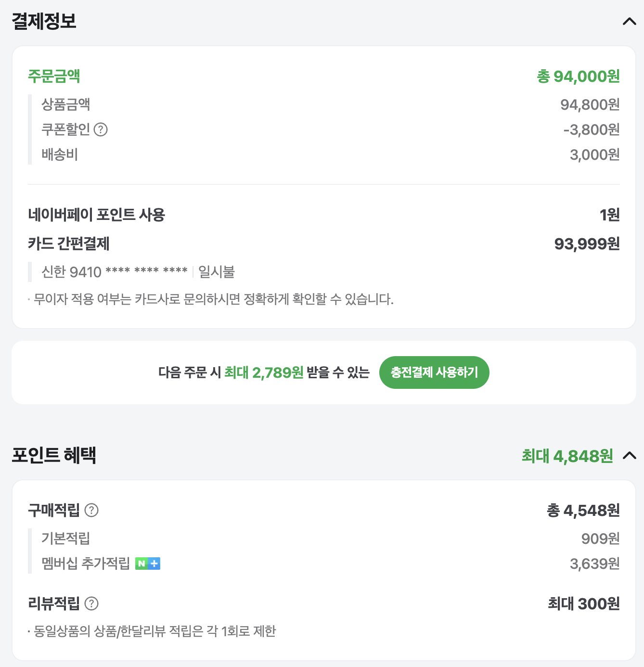Click the 멤버십 추가적립 label

point(86,564)
